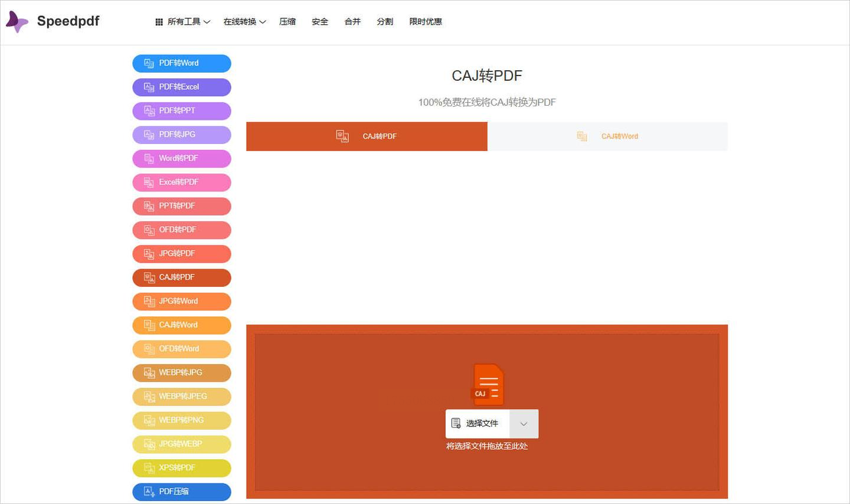Open the 合并 menu item
Image resolution: width=850 pixels, height=504 pixels.
(x=352, y=22)
